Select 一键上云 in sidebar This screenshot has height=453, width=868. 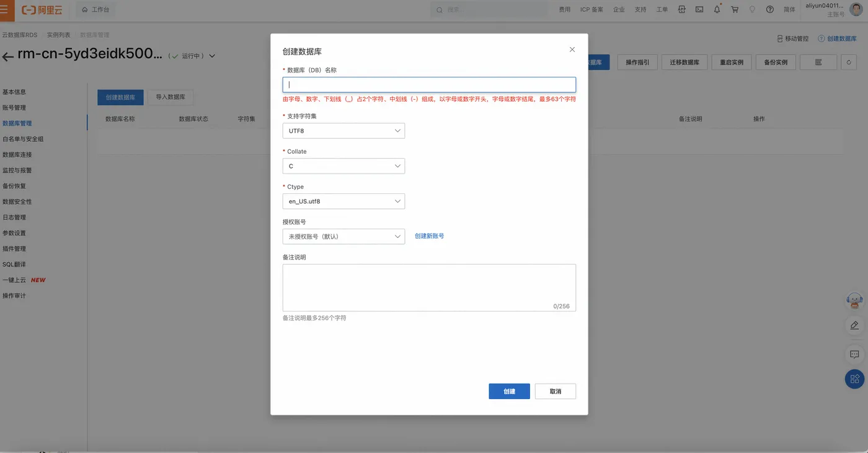14,280
